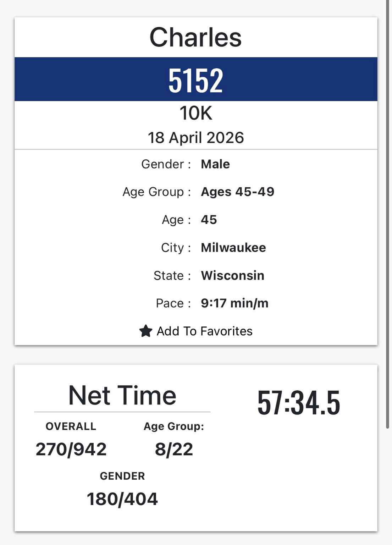Screen dimensions: 392x545
Task: Click the runner name Charles
Action: [x=195, y=37]
